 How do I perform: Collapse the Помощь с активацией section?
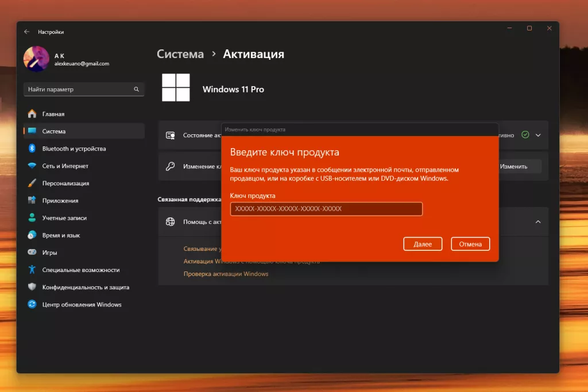click(x=538, y=222)
